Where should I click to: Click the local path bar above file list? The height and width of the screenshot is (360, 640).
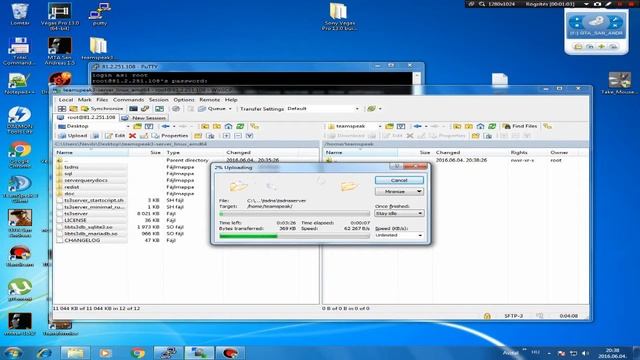(x=187, y=144)
